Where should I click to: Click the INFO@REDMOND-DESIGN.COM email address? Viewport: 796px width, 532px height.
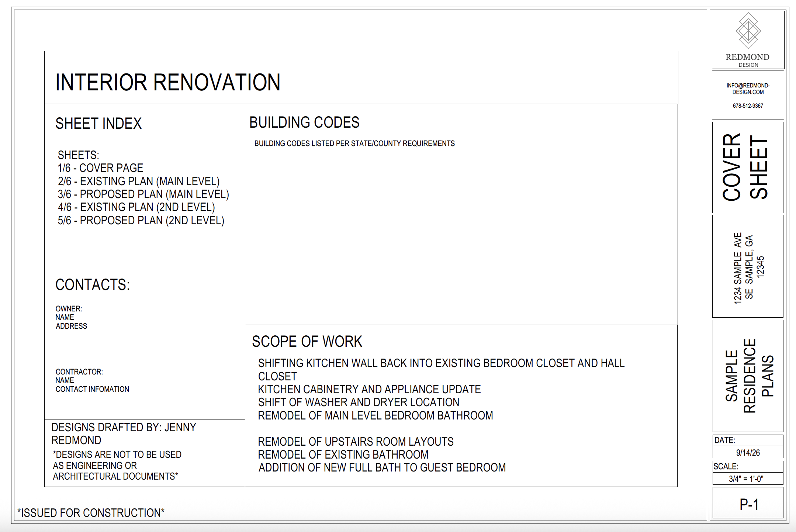[748, 89]
